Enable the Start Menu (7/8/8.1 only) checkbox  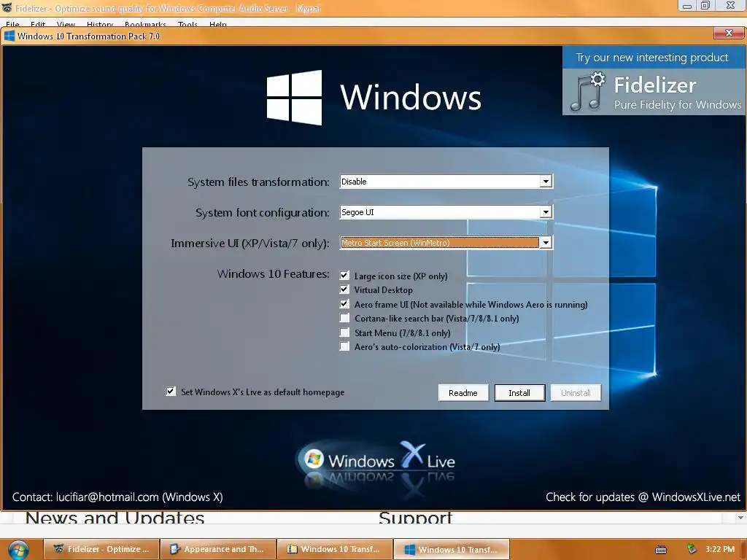click(344, 332)
